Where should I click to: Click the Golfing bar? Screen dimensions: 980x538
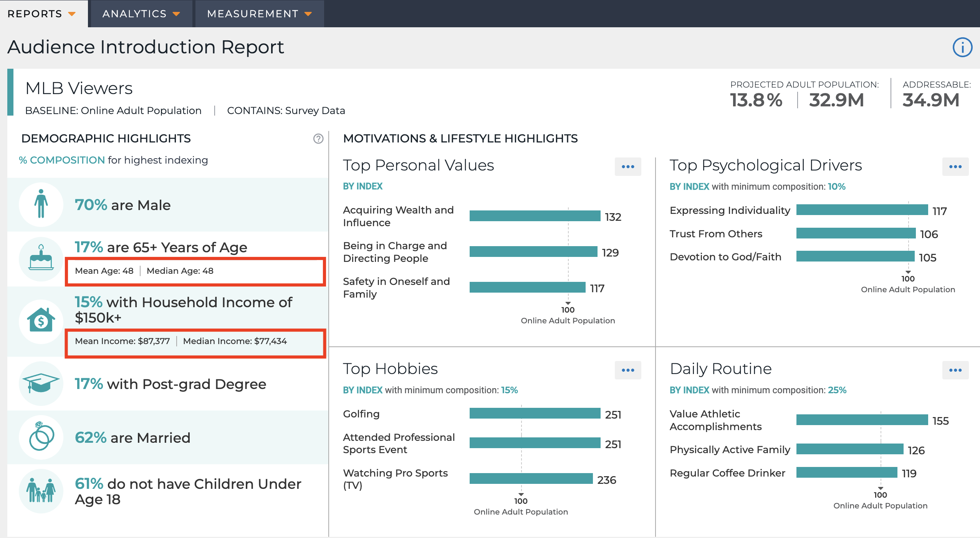535,414
